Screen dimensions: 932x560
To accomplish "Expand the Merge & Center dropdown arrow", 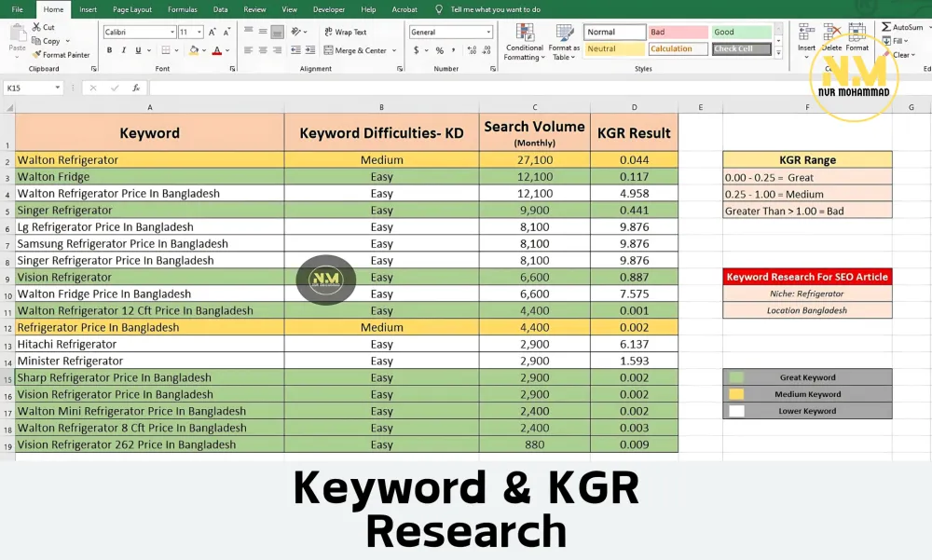I will [x=394, y=50].
